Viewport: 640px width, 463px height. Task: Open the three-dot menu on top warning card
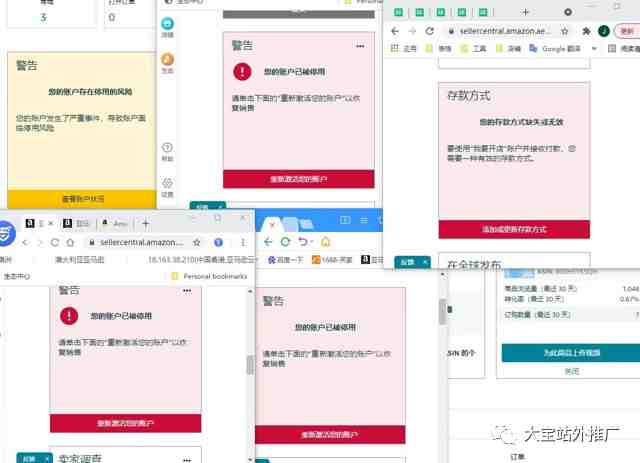[x=360, y=46]
